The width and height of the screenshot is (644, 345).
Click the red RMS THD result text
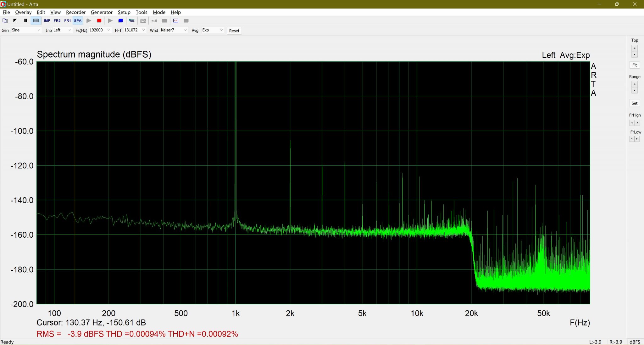coord(137,334)
